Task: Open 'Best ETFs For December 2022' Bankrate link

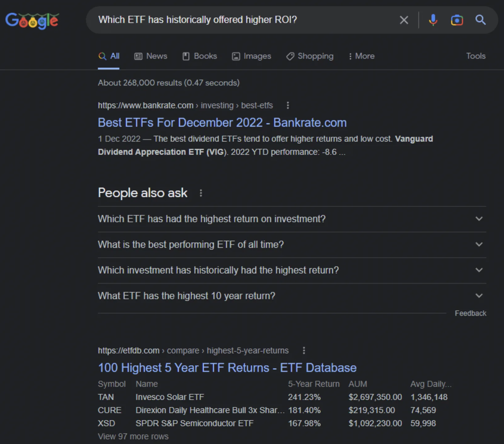Action: tap(222, 123)
